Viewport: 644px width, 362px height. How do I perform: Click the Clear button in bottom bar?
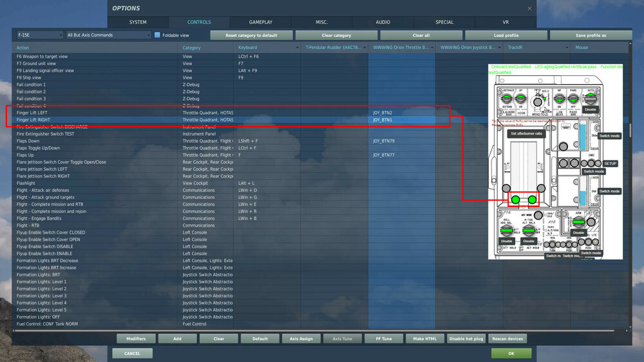point(219,339)
